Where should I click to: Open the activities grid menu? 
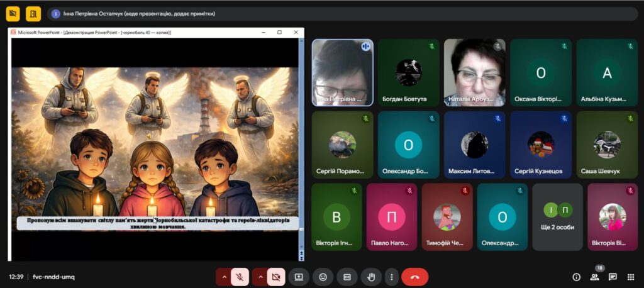point(631,277)
